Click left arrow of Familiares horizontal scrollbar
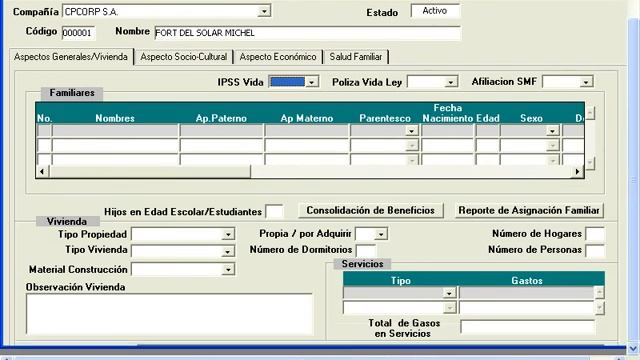This screenshot has width=640, height=360. [42, 171]
